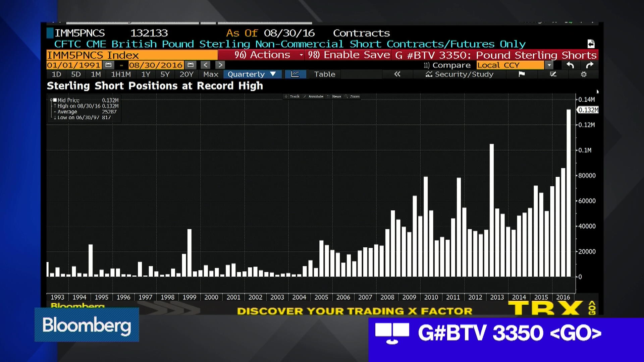Click Zoom tool above chart
The width and height of the screenshot is (644, 362).
point(352,97)
